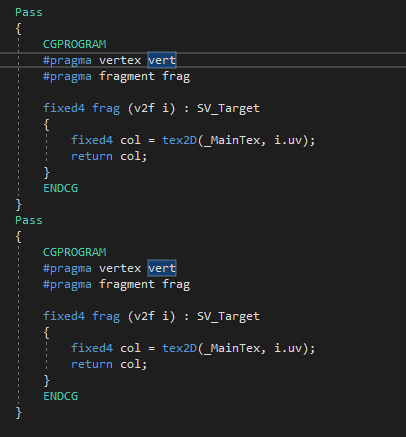Click the last ENDCG keyword
This screenshot has width=406, height=437.
(61, 396)
